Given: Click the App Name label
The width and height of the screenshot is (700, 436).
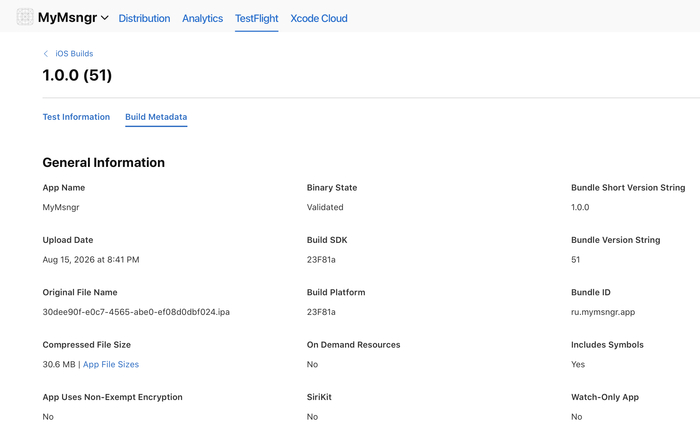Looking at the screenshot, I should pos(64,187).
